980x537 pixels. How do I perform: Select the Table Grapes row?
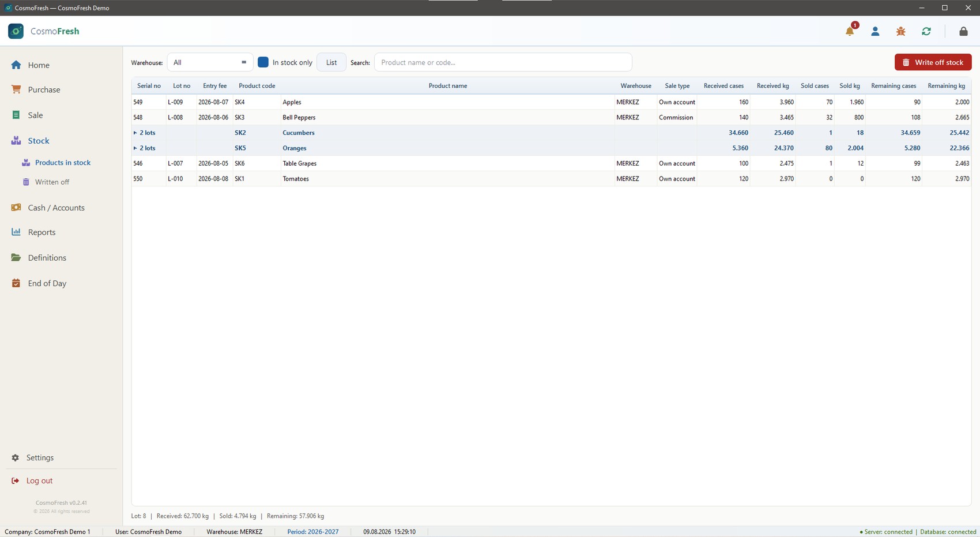click(x=551, y=163)
